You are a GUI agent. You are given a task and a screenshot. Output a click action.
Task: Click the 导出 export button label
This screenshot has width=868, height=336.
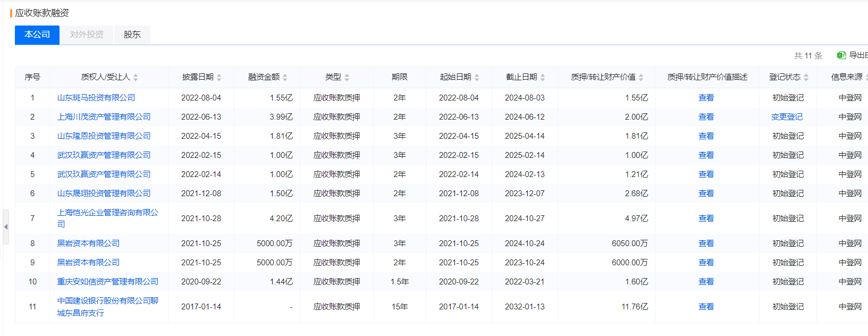coord(858,55)
